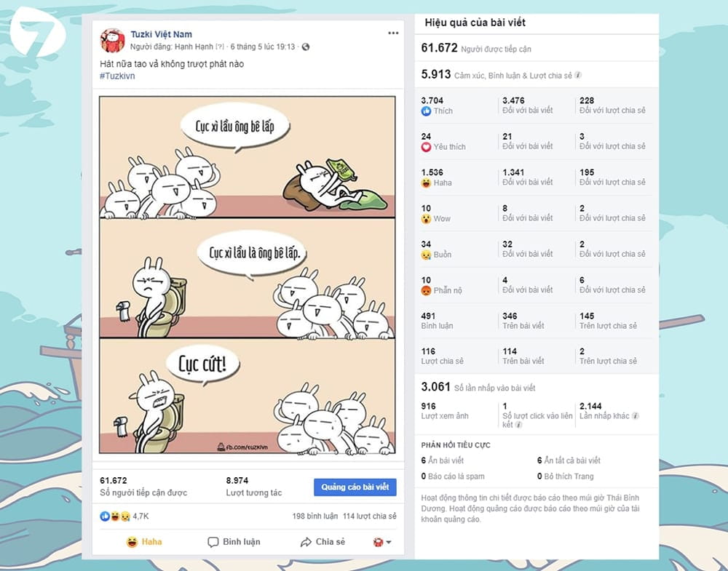Click the '5.913' engagement total
The image size is (728, 571).
(x=436, y=75)
